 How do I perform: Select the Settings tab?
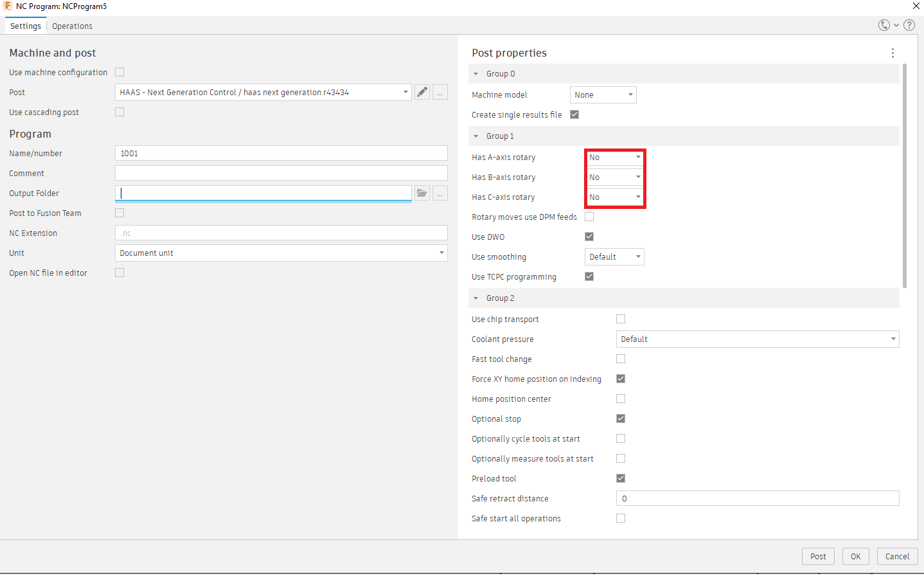[x=26, y=26]
